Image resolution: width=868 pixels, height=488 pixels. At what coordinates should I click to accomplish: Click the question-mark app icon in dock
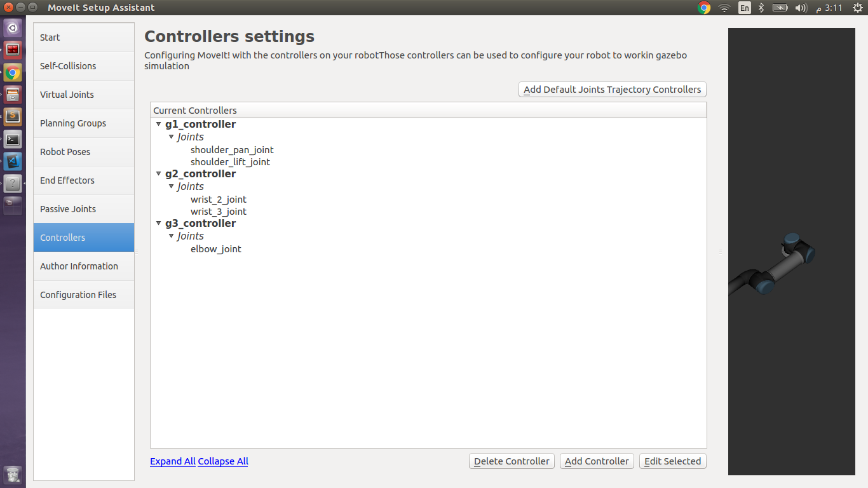13,184
